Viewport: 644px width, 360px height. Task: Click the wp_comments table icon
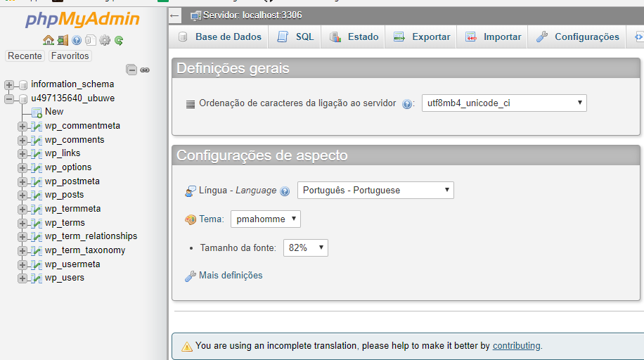37,141
